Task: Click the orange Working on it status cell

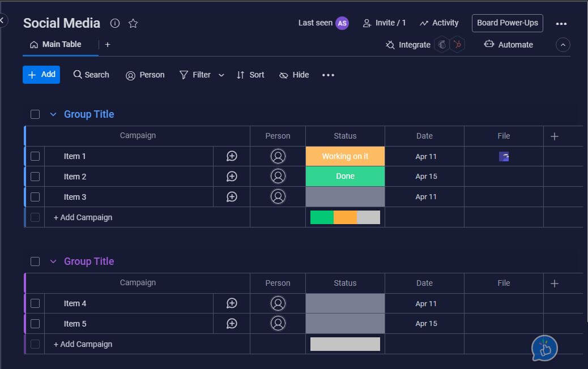Action: pyautogui.click(x=345, y=156)
